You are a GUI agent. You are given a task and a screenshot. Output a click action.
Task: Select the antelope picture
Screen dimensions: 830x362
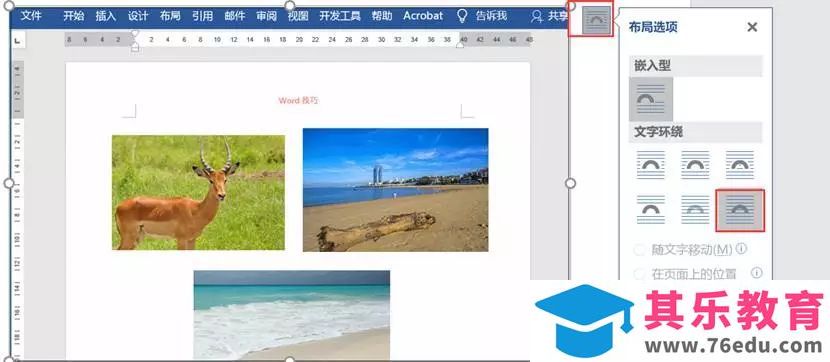198,193
